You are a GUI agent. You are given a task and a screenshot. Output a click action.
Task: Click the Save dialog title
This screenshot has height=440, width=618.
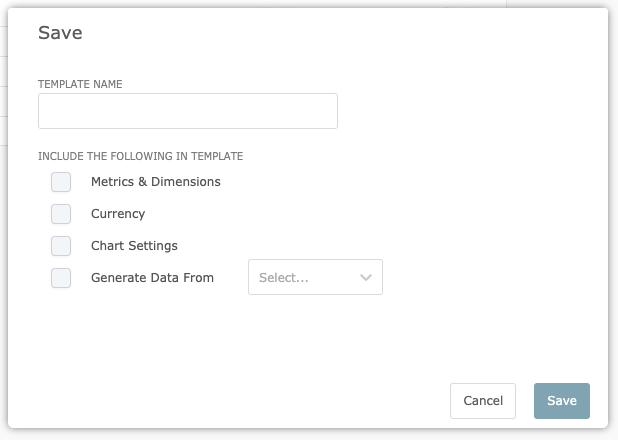(60, 33)
